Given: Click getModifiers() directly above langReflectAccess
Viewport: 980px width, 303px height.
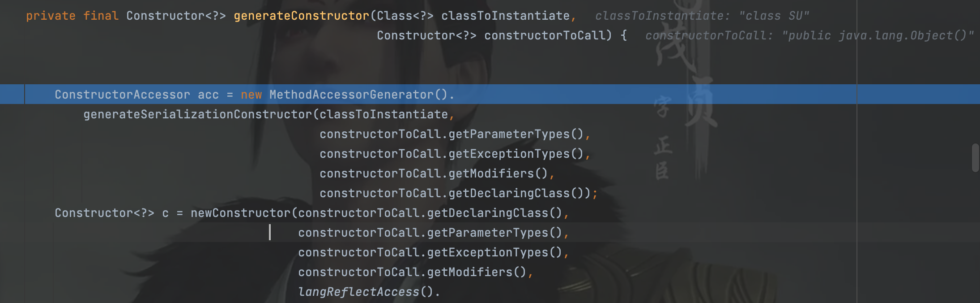Looking at the screenshot, I should [477, 272].
